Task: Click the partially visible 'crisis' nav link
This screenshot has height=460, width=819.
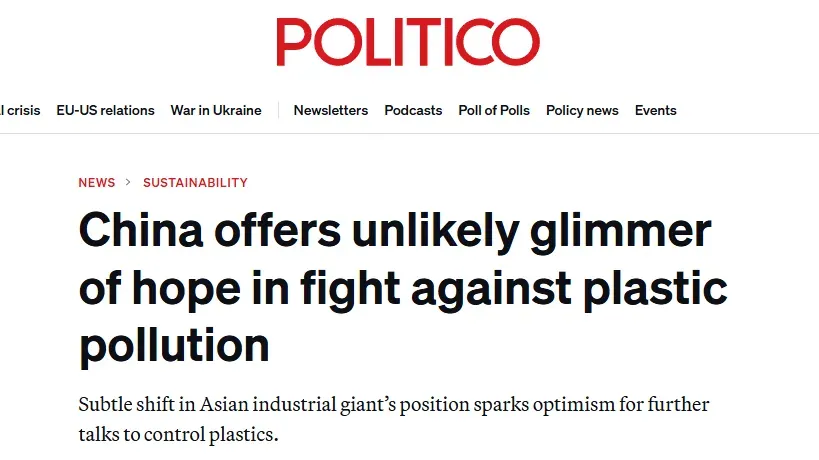Action: 20,110
